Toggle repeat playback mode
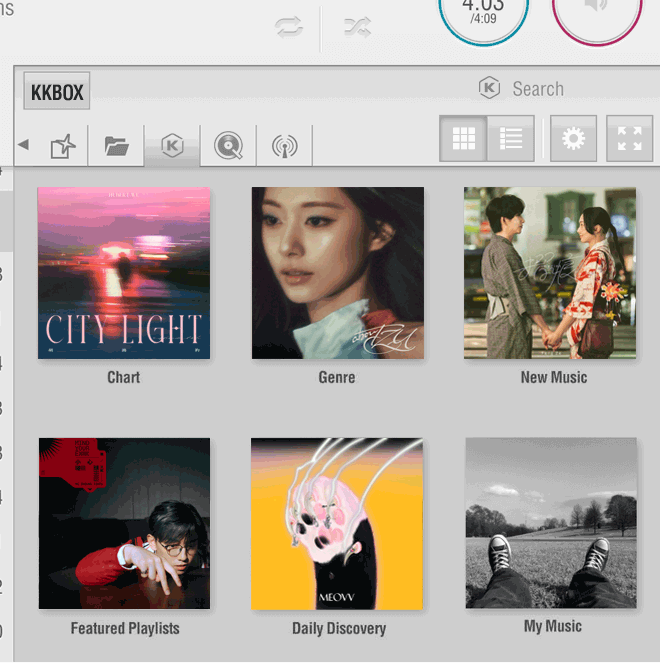Image resolution: width=660 pixels, height=663 pixels. [x=289, y=27]
